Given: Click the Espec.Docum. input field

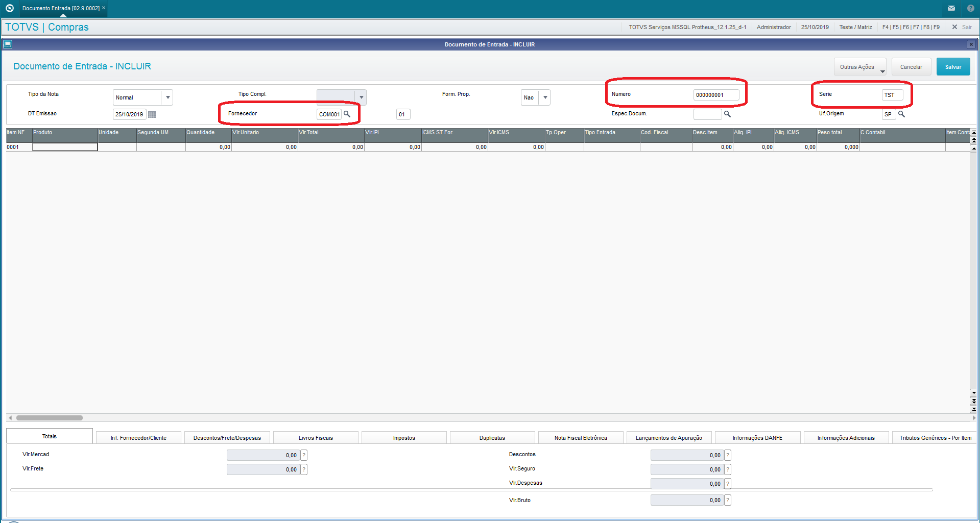Looking at the screenshot, I should tap(707, 114).
